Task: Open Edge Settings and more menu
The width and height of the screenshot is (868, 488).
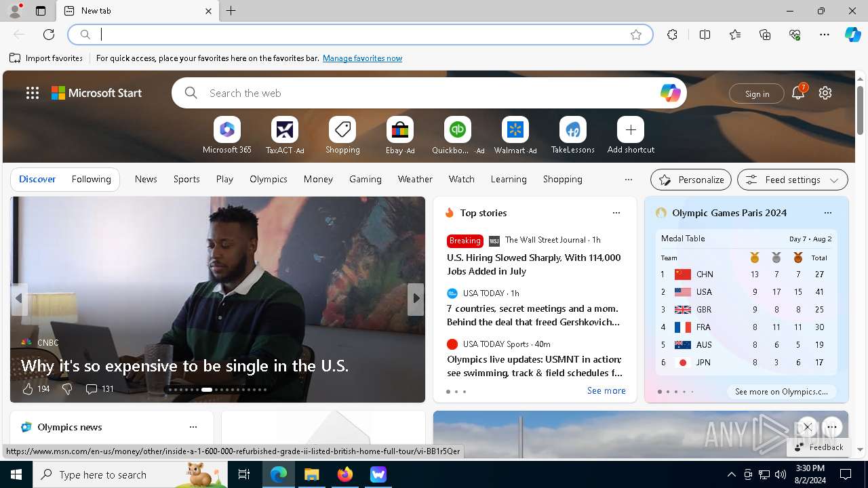Action: 825,35
